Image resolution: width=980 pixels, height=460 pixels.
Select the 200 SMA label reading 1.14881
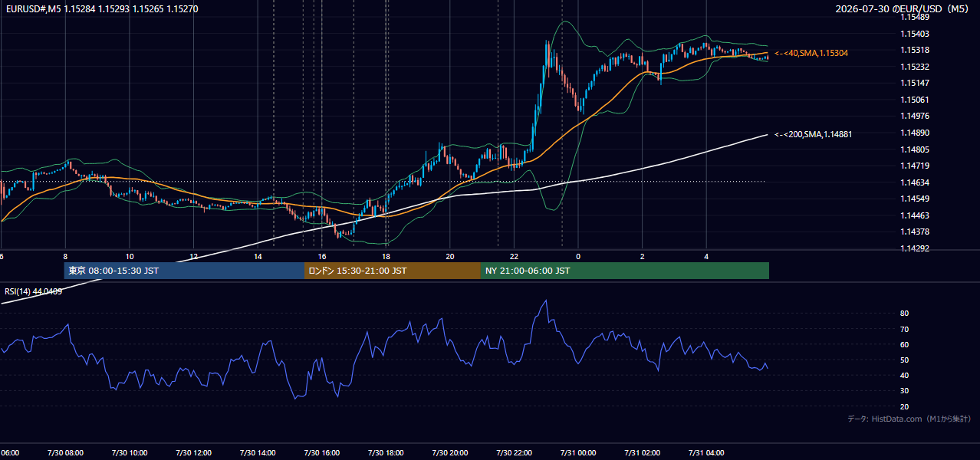[x=814, y=134]
